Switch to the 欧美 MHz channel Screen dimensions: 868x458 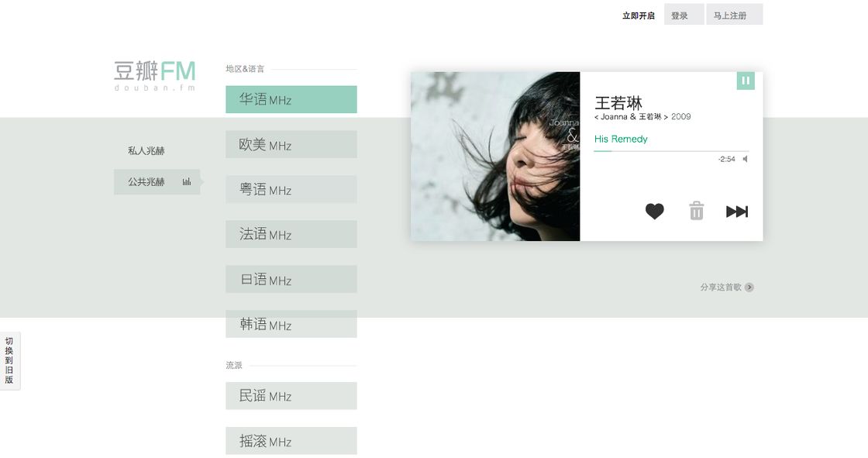click(x=291, y=145)
